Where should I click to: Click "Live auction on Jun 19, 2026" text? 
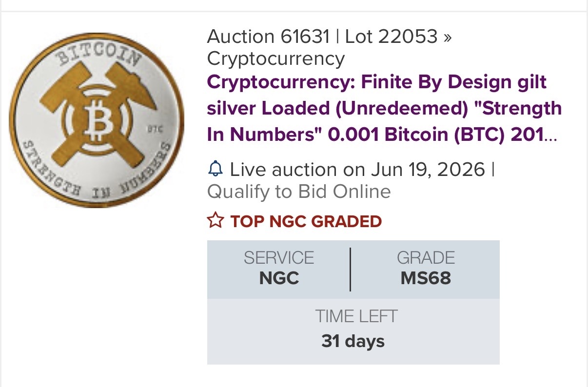[x=357, y=170]
